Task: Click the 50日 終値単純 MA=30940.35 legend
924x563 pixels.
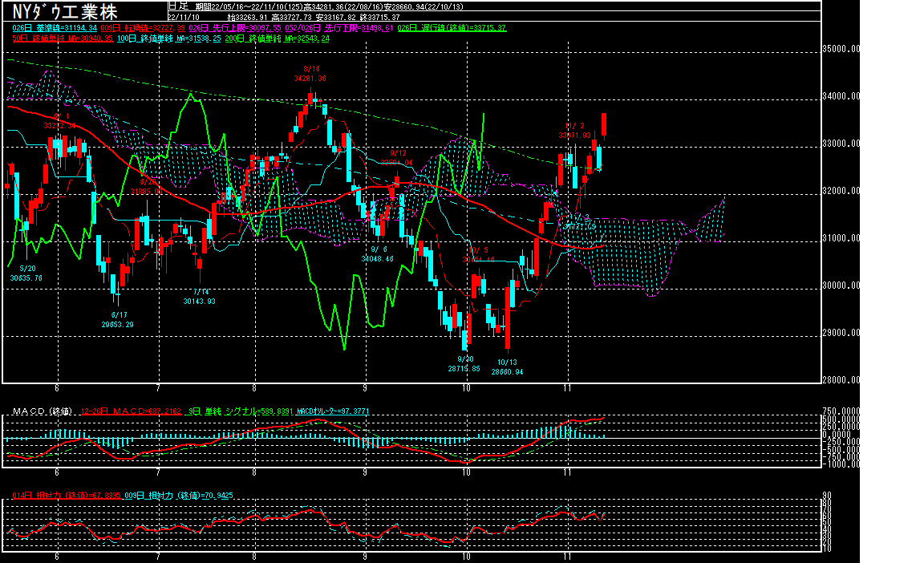Action: coord(63,38)
